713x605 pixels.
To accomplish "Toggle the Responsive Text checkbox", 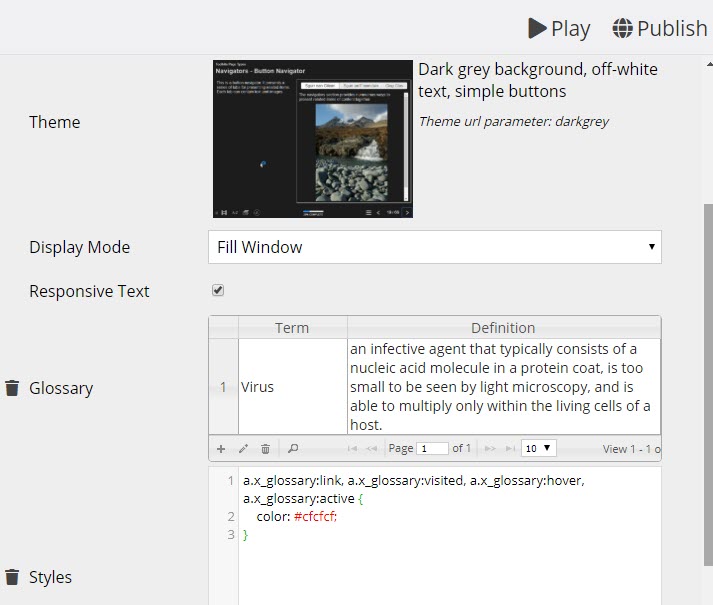I will [x=218, y=290].
